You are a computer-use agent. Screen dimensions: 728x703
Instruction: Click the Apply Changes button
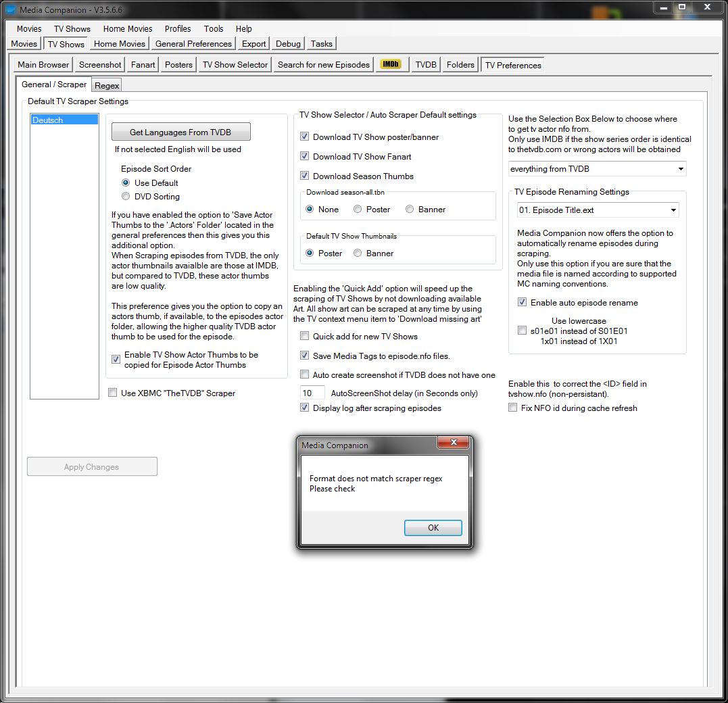tap(92, 466)
